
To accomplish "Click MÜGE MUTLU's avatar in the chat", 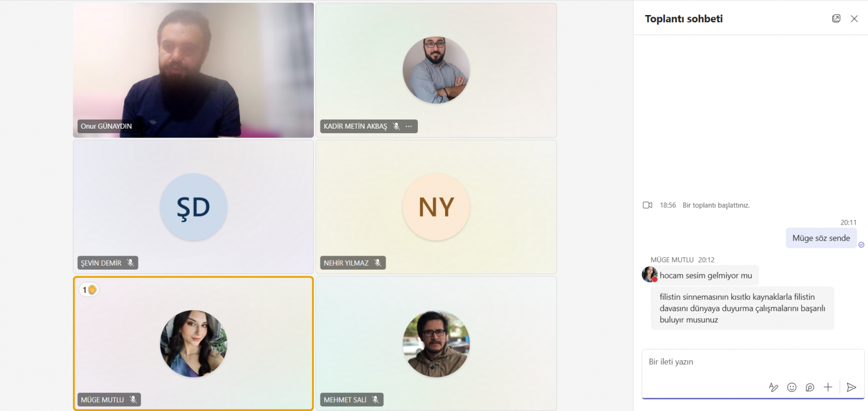I will coord(649,274).
